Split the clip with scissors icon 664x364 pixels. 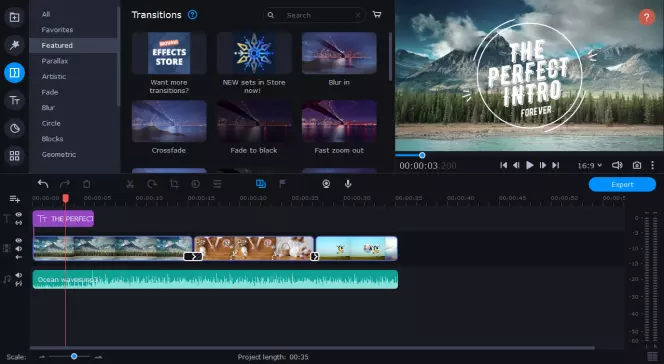click(x=130, y=184)
